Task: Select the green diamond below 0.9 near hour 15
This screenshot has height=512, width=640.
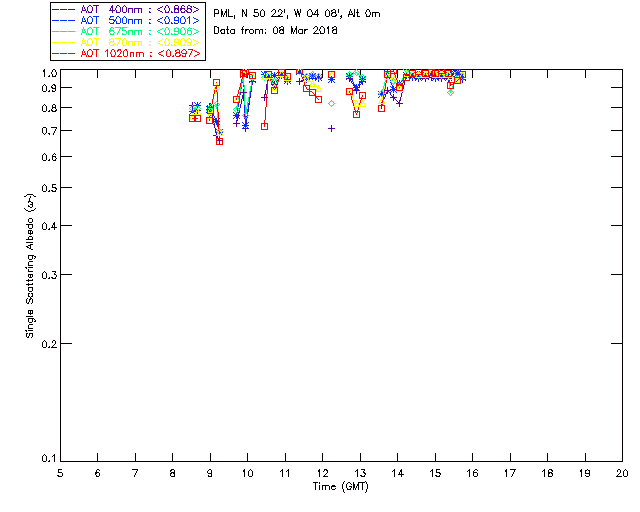Action: tap(450, 93)
